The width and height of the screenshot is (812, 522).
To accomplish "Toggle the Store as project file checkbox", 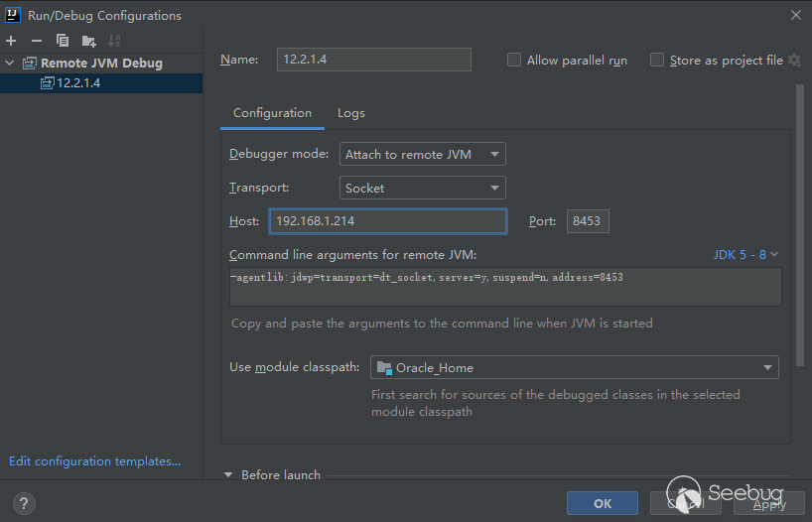I will pyautogui.click(x=657, y=61).
